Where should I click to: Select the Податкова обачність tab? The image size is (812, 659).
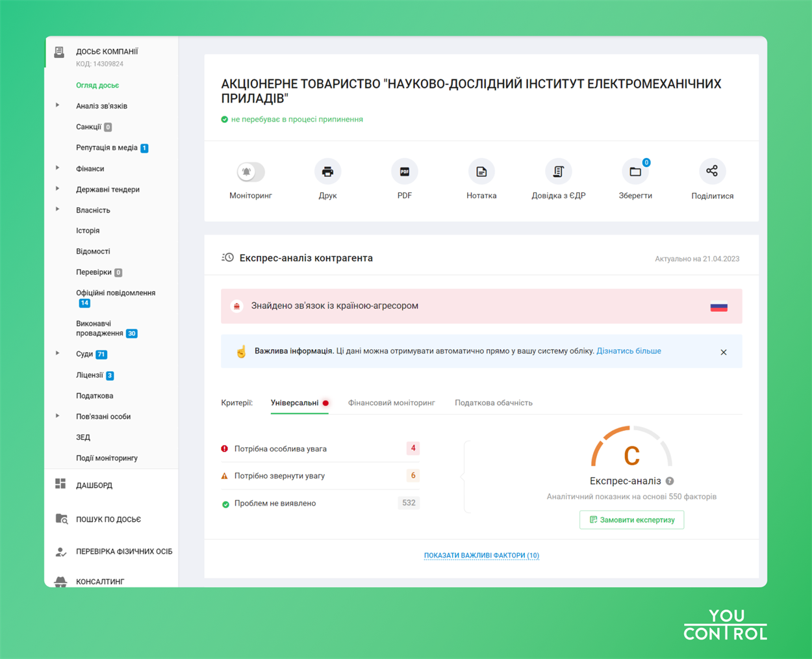493,403
